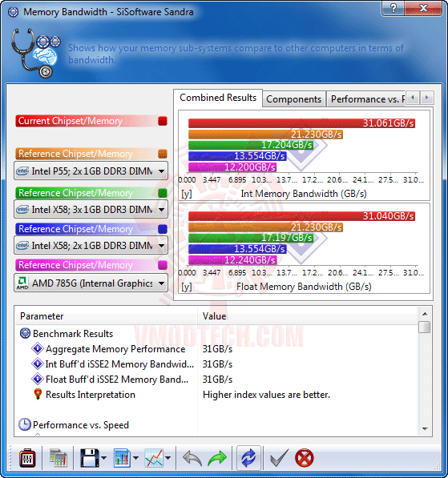
Task: Go back with the grey arrow
Action: coord(192,458)
